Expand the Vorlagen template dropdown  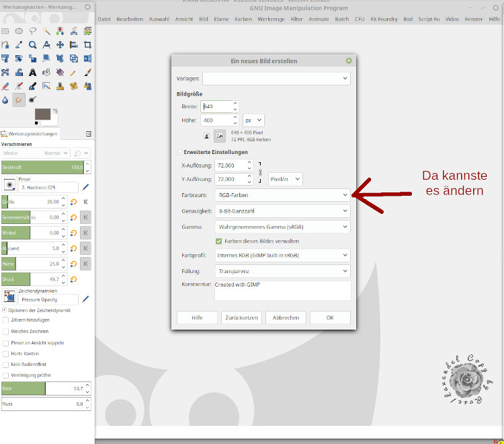[276, 79]
